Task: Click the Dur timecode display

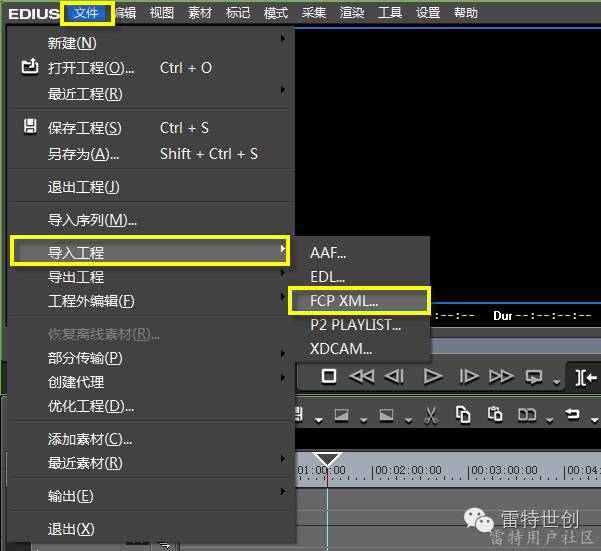Action: (x=542, y=316)
